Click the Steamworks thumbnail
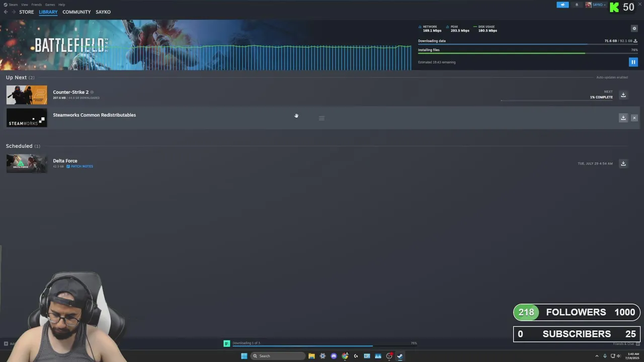This screenshot has width=644, height=362. [x=27, y=118]
